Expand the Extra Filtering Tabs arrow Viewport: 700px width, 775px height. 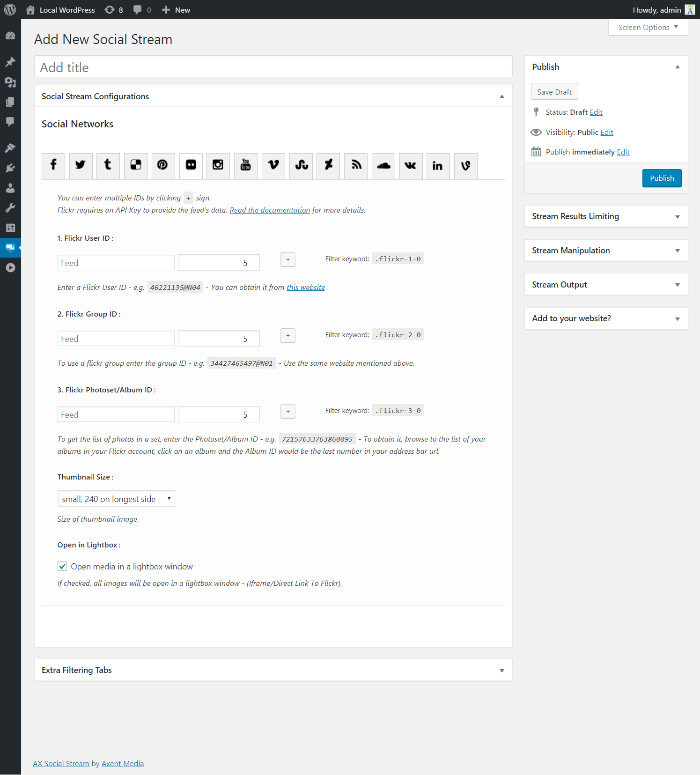point(501,671)
